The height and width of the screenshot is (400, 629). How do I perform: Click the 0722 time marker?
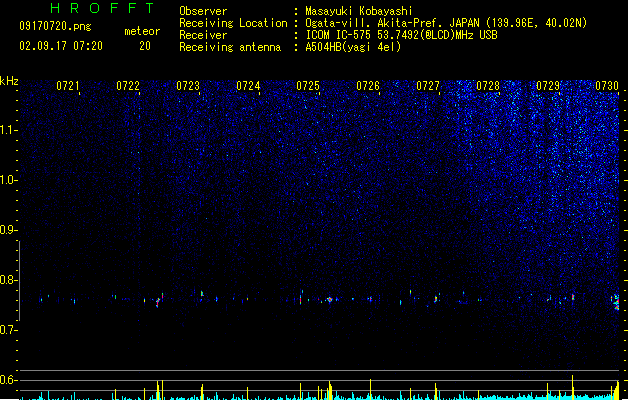coord(128,86)
